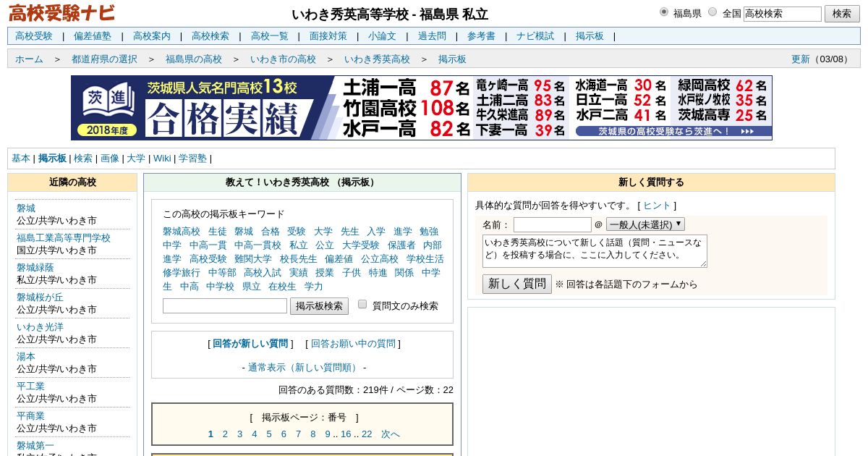Switch to 画像 tab
The height and width of the screenshot is (456, 868).
(110, 159)
